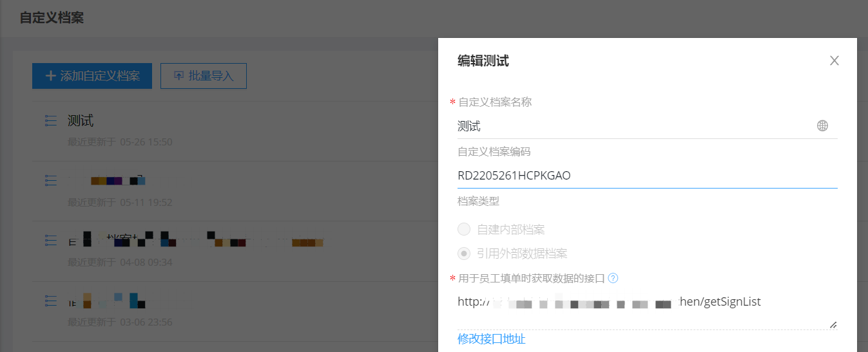Click the globe icon in the name field

[822, 126]
